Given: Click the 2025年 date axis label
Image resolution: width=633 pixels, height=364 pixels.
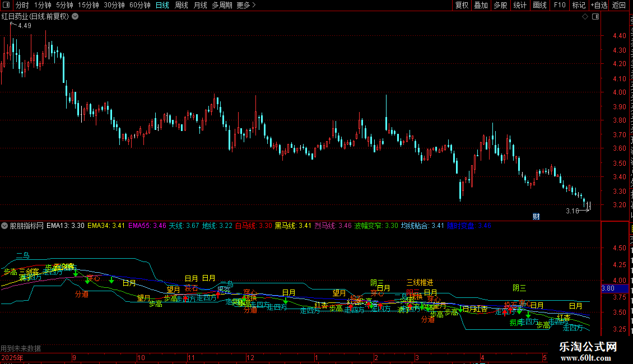Looking at the screenshot, I should point(12,357).
